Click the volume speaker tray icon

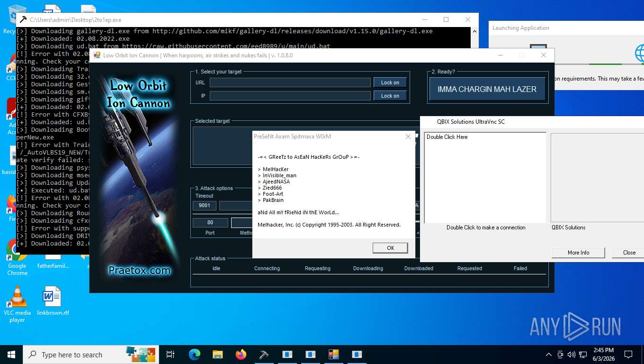point(572,355)
